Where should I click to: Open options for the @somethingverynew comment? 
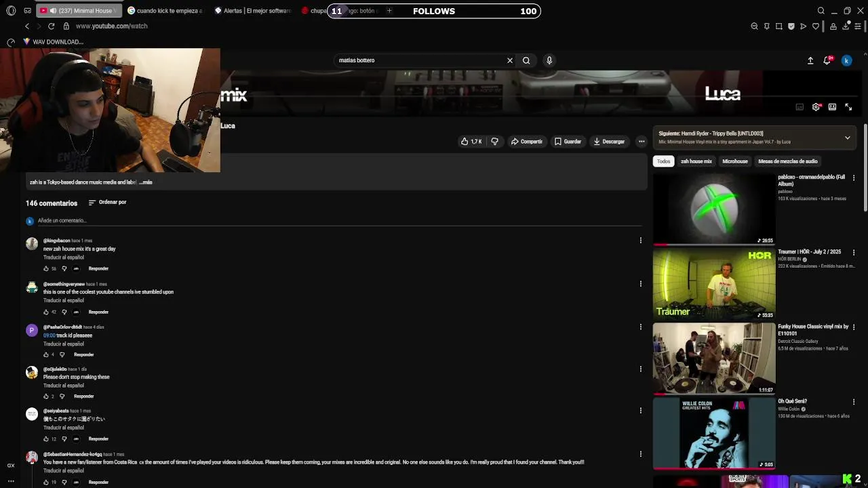point(641,283)
